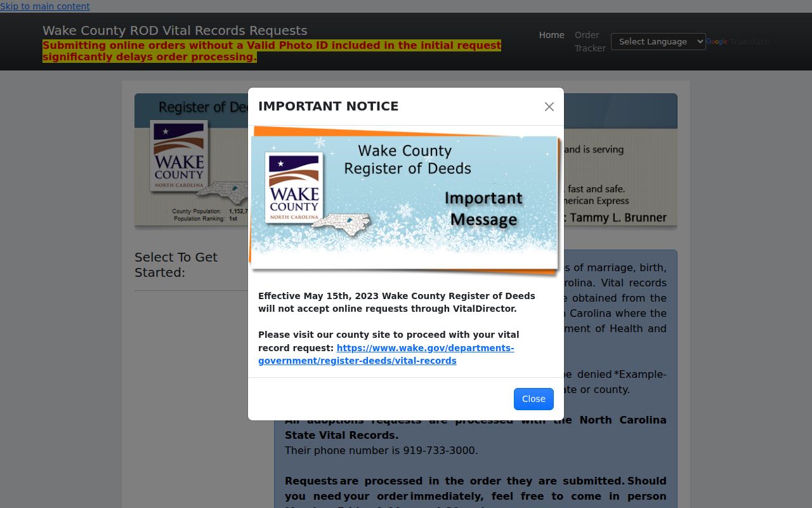Click the Wake County logo in the dialog banner

(x=294, y=187)
